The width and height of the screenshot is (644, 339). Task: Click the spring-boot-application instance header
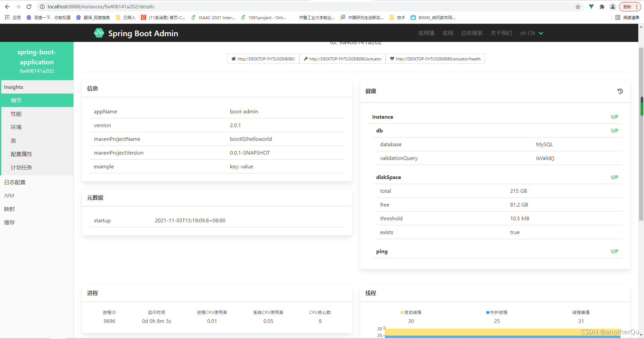[x=37, y=61]
